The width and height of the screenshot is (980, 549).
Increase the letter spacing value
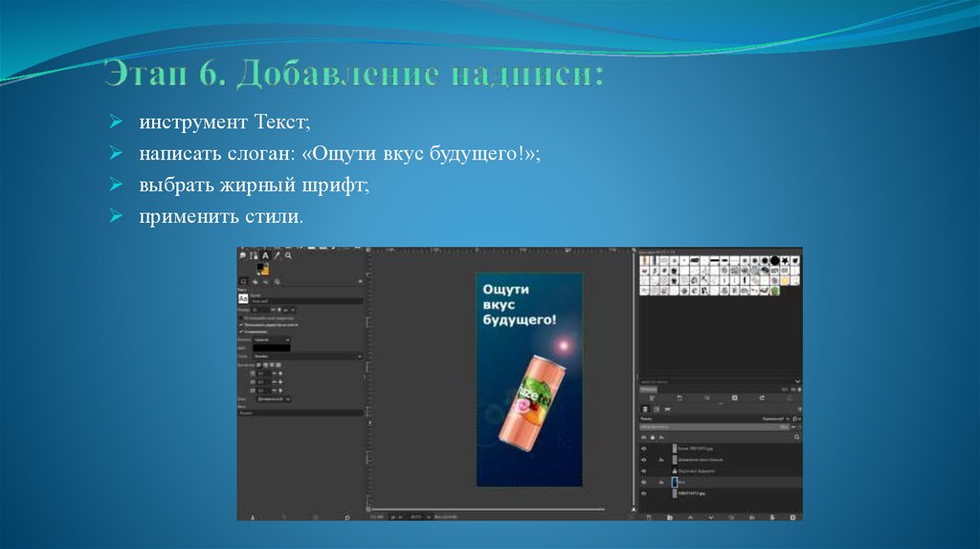[x=280, y=390]
